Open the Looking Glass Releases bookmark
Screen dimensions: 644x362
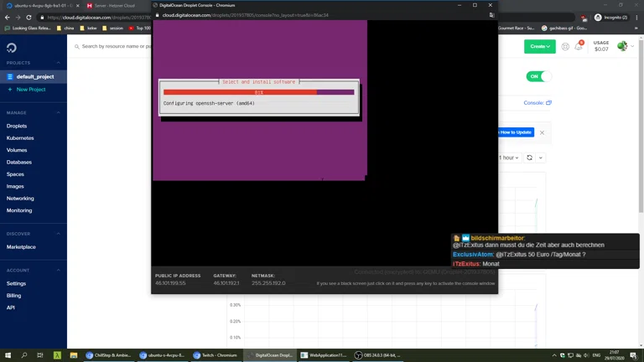point(28,28)
